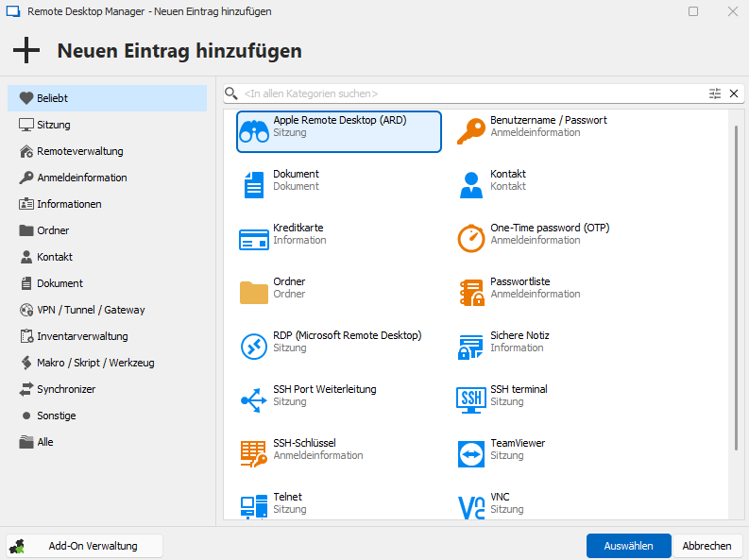Select Kontakt in the sidebar
The image size is (749, 560).
pos(107,257)
